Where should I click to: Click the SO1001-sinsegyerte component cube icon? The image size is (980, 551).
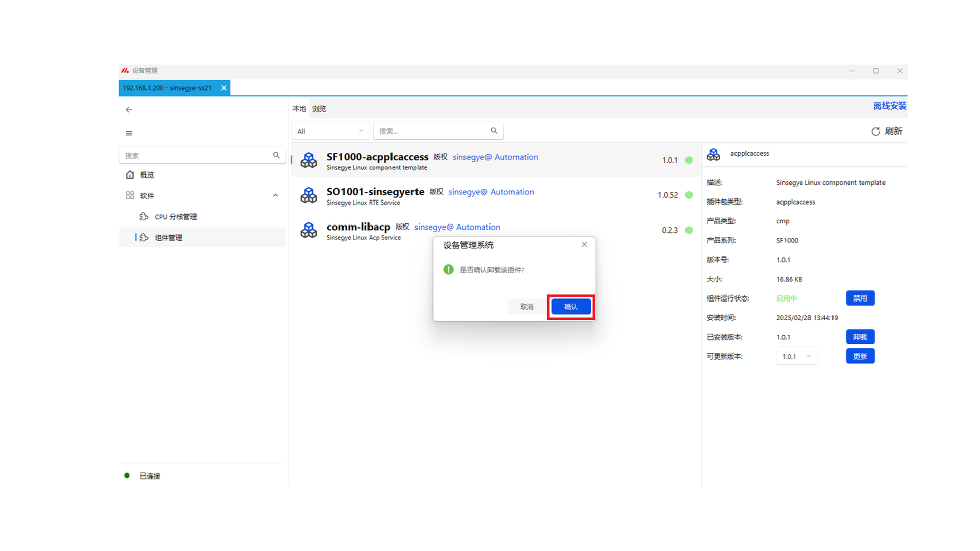click(309, 195)
